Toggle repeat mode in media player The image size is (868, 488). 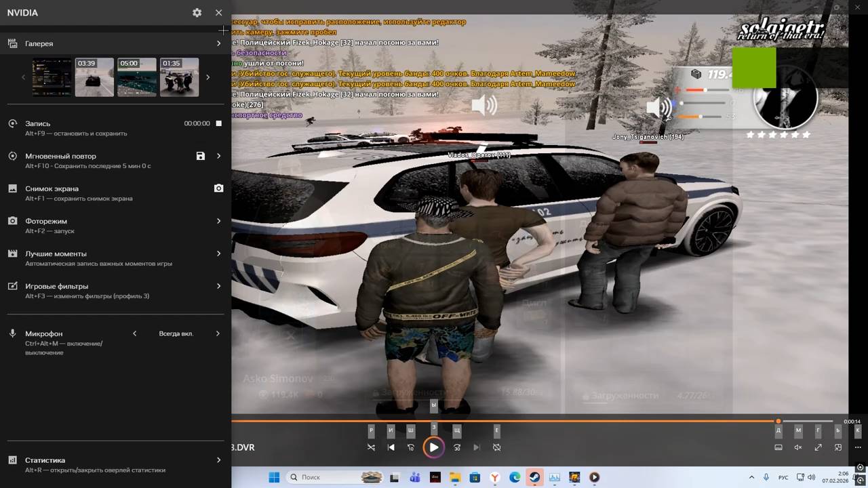[x=497, y=447]
